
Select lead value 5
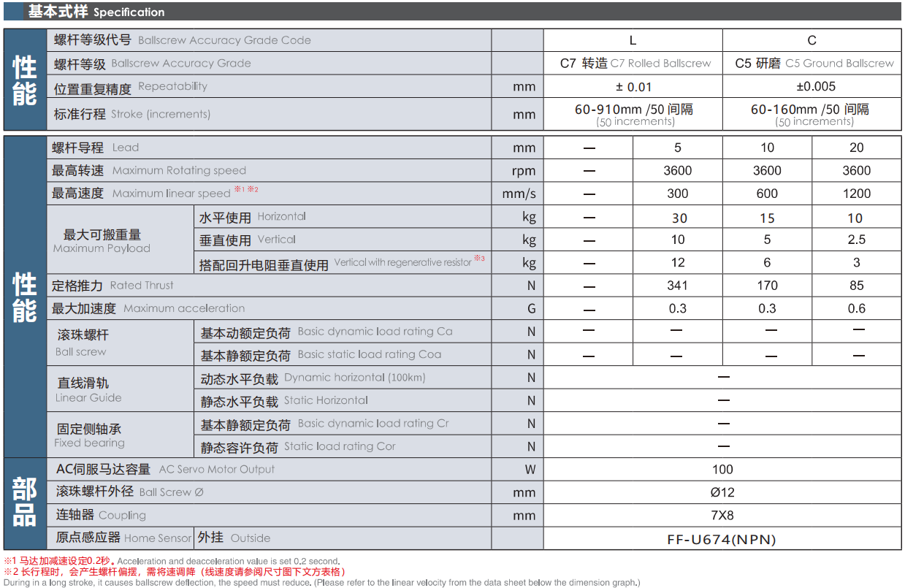click(x=677, y=148)
